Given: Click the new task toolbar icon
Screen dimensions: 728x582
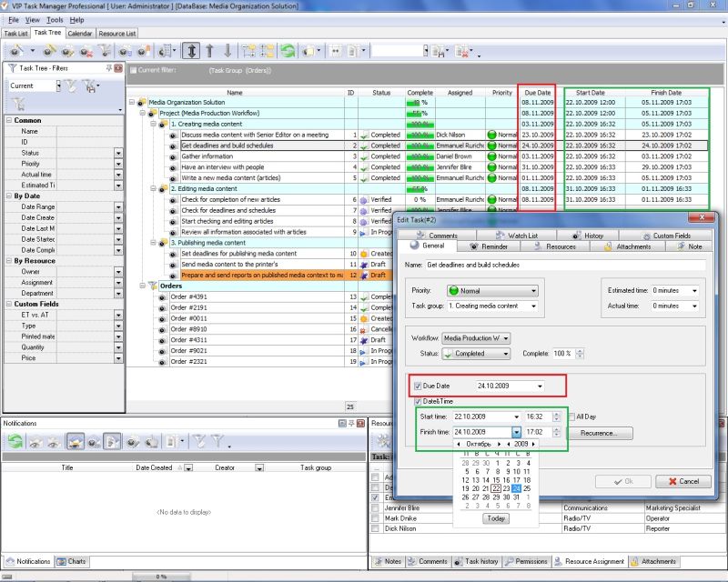Looking at the screenshot, I should coord(17,51).
